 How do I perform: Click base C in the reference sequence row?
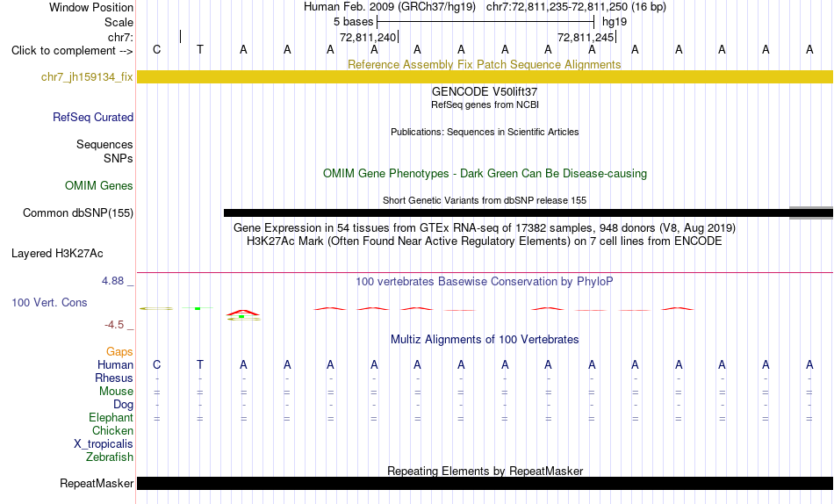click(x=156, y=49)
